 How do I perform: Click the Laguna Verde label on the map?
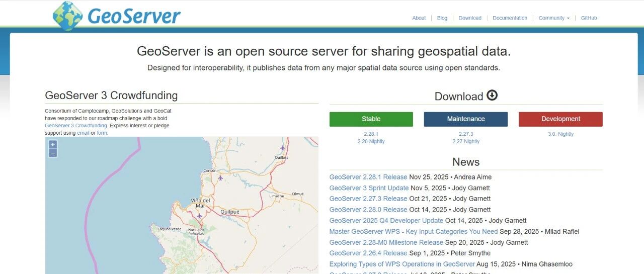170,229
